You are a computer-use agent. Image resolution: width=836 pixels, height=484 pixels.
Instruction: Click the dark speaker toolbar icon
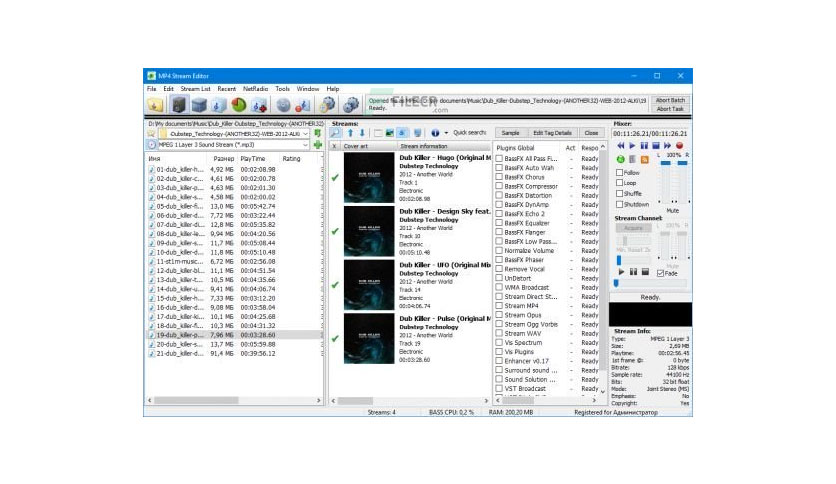coord(179,105)
